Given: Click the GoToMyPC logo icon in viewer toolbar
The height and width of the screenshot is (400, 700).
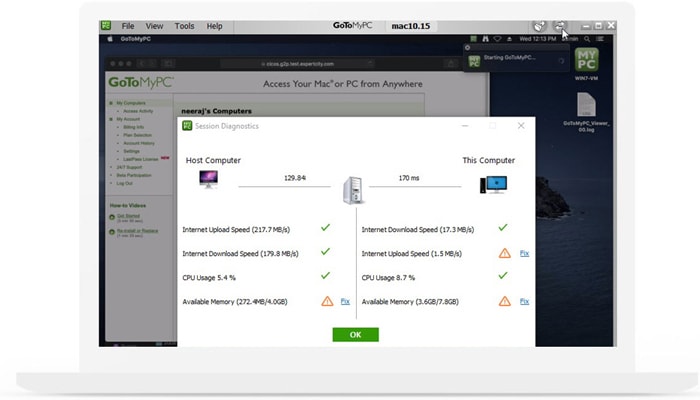Looking at the screenshot, I should 107,25.
